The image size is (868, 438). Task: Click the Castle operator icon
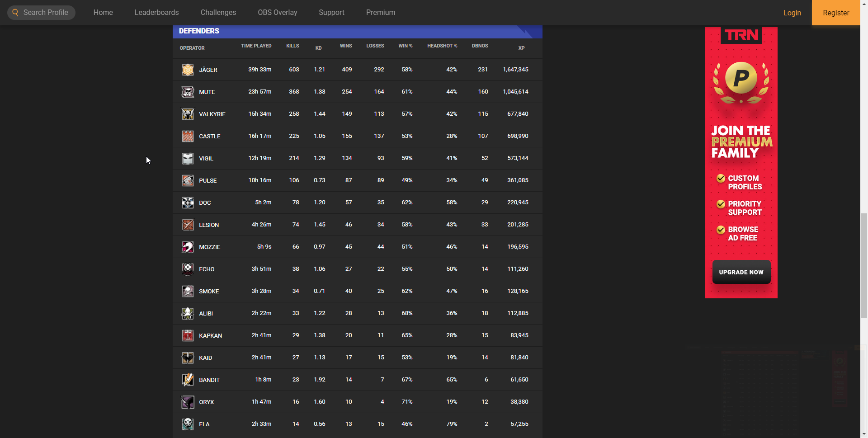188,136
